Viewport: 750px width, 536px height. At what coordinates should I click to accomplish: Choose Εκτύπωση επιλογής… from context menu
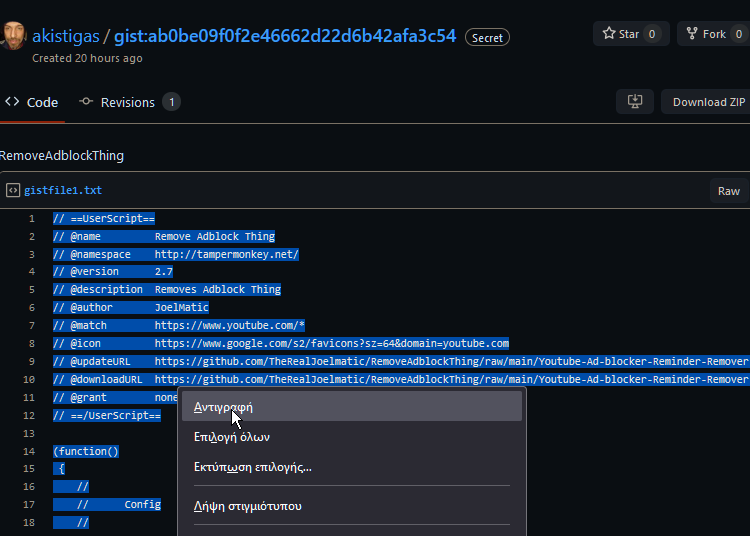(x=352, y=467)
